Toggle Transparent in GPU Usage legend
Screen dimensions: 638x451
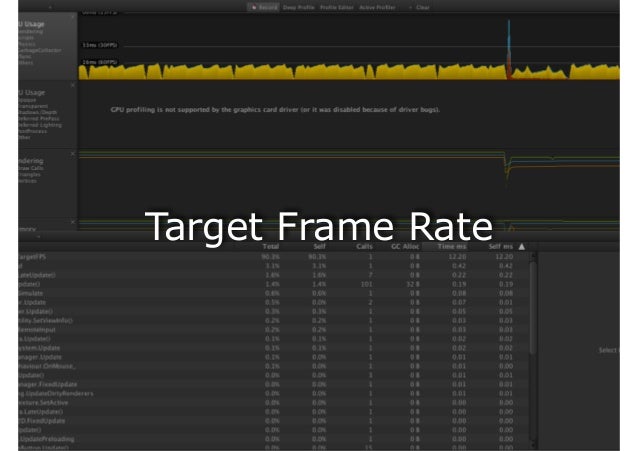(33, 106)
